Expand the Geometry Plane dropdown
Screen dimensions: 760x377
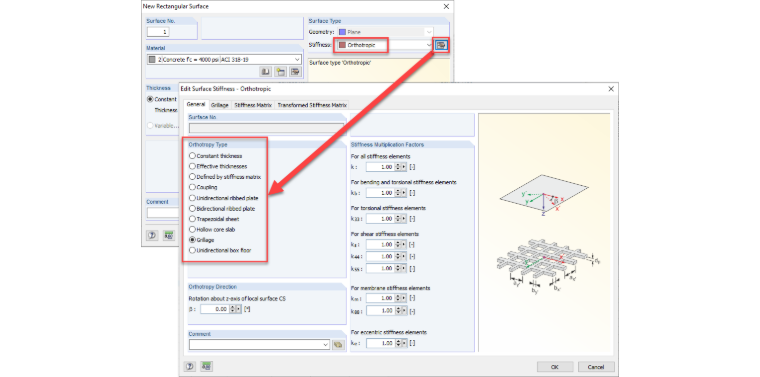pyautogui.click(x=428, y=32)
